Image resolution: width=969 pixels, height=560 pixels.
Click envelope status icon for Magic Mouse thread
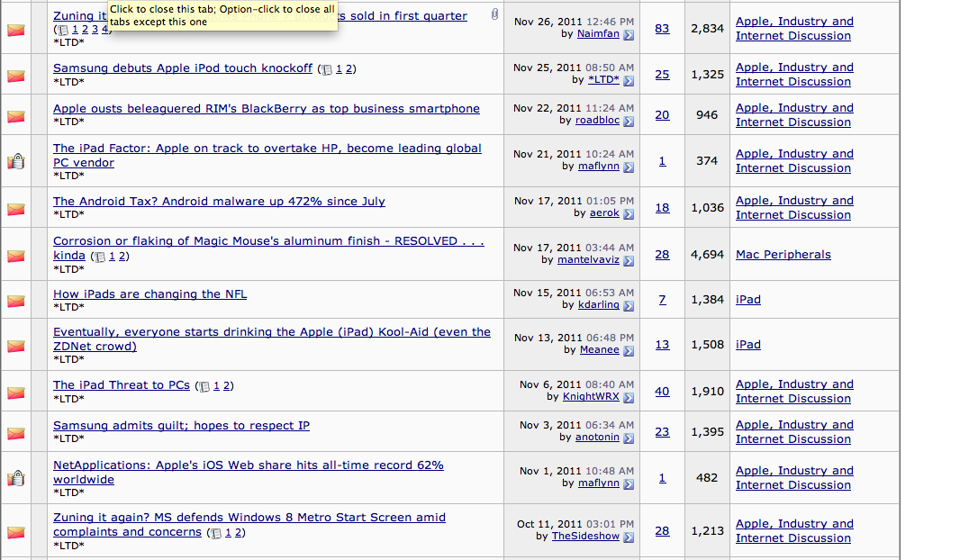click(x=16, y=256)
